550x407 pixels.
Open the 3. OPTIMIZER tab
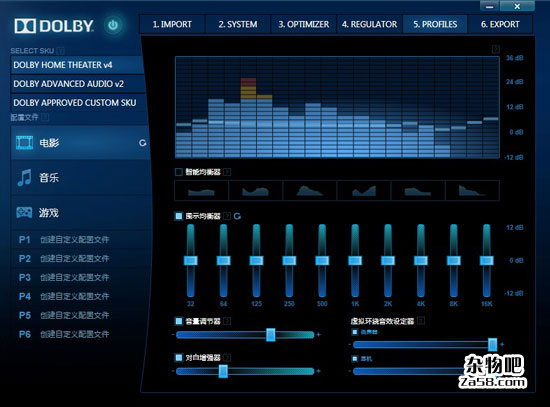click(304, 24)
